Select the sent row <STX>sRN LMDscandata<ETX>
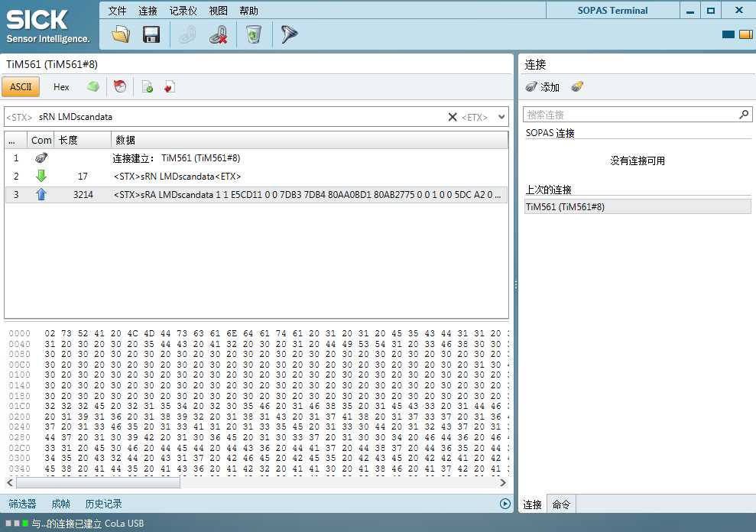The height and width of the screenshot is (532, 756). (x=256, y=177)
